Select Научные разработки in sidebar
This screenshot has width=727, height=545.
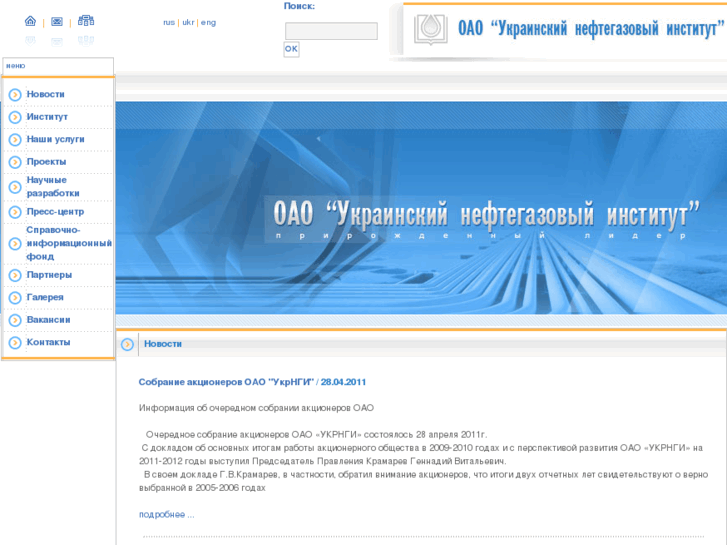53,186
